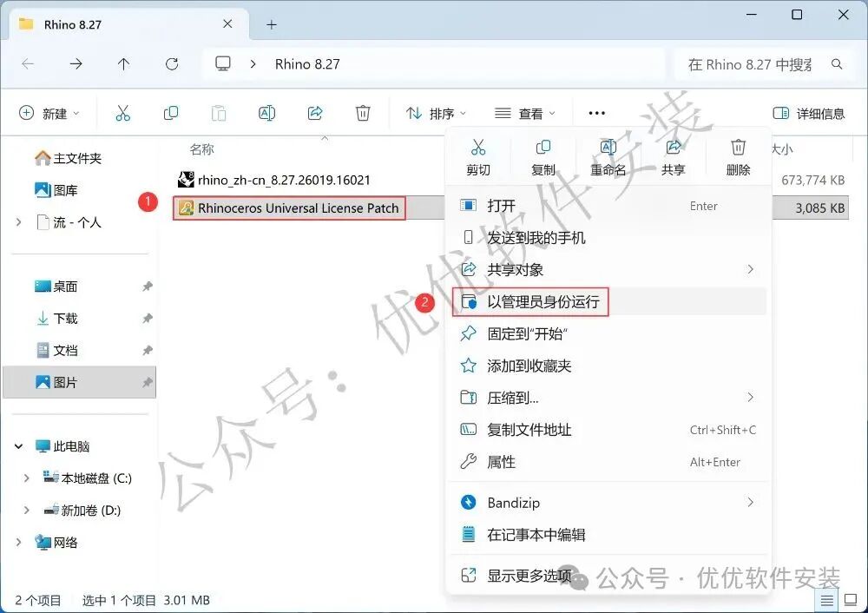This screenshot has height=613, width=868.
Task: Expand the 网络 tree node
Action: point(19,543)
